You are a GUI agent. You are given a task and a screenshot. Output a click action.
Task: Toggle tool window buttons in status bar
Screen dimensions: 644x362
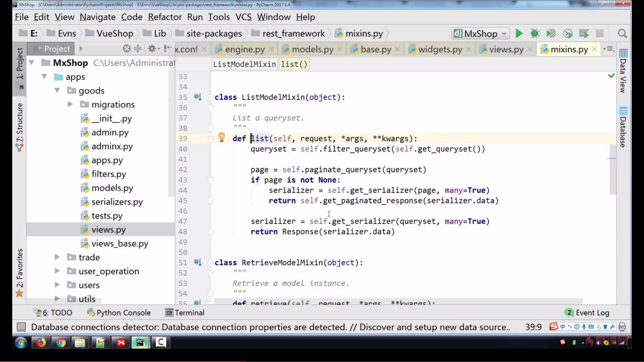[x=21, y=327]
